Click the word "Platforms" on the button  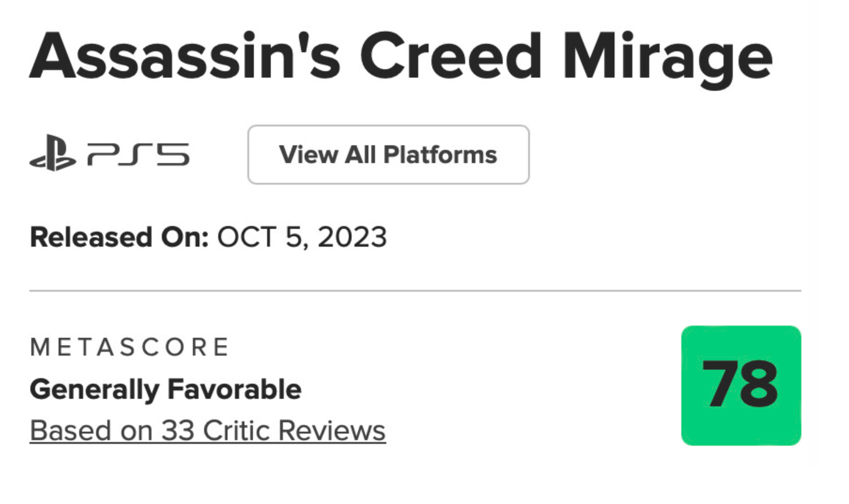coord(440,155)
